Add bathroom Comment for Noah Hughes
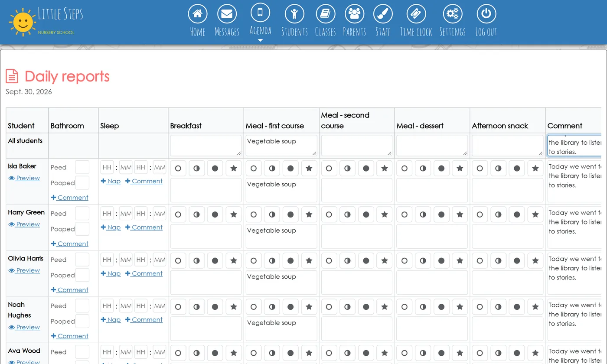 click(70, 336)
